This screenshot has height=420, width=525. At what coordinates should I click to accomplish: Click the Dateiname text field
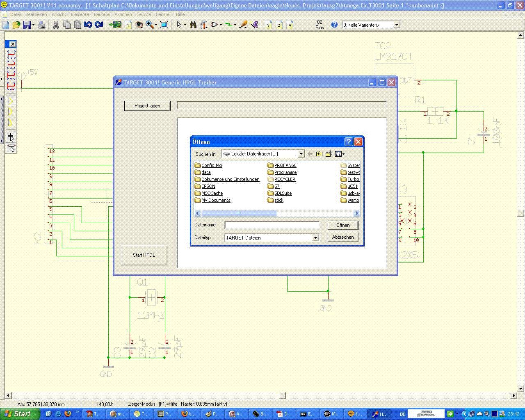tap(272, 225)
